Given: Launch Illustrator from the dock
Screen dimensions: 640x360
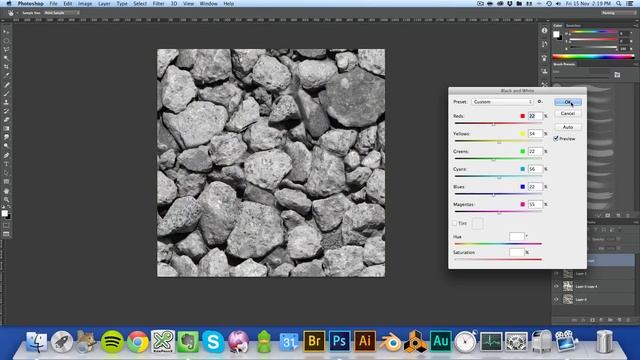Looking at the screenshot, I should [x=365, y=341].
